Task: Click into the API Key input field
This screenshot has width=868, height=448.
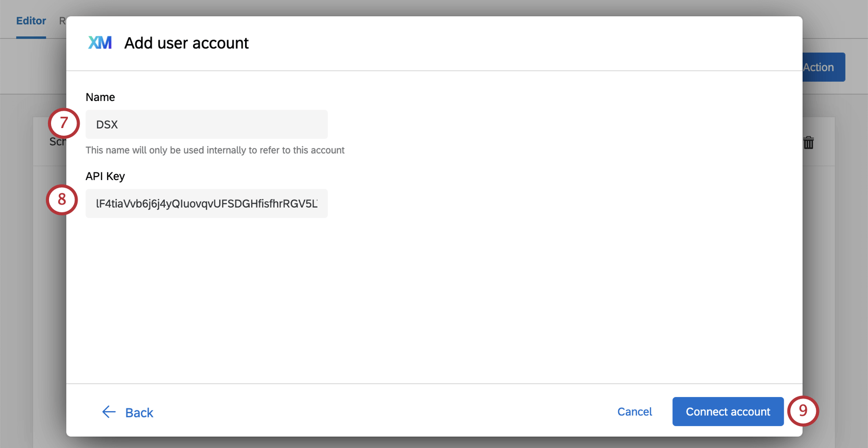Action: (x=206, y=204)
